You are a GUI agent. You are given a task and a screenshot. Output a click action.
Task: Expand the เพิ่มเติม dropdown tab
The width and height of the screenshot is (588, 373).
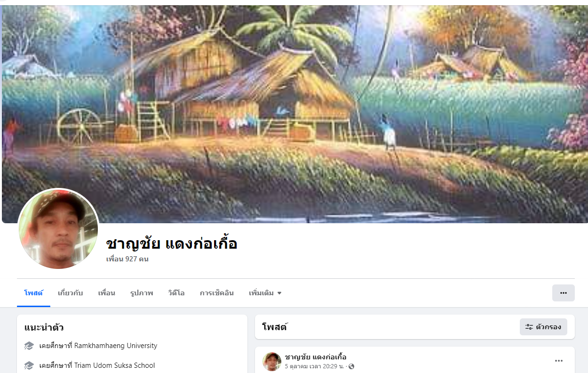point(265,293)
